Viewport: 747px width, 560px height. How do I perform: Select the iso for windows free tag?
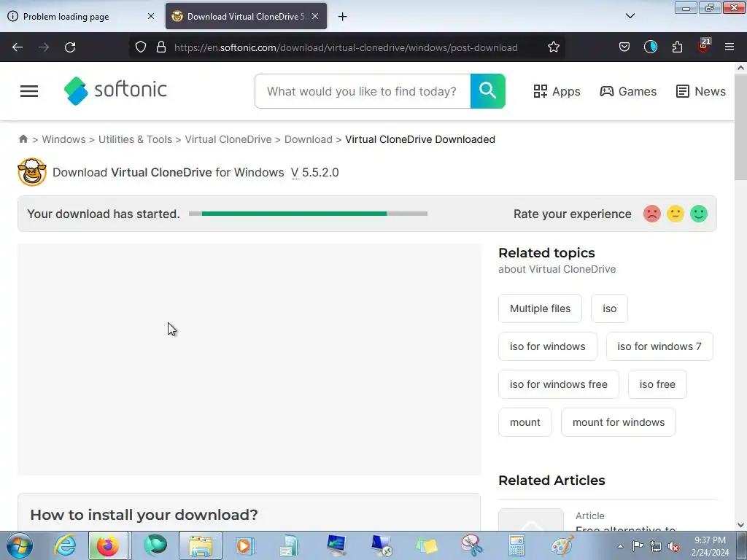pyautogui.click(x=558, y=384)
